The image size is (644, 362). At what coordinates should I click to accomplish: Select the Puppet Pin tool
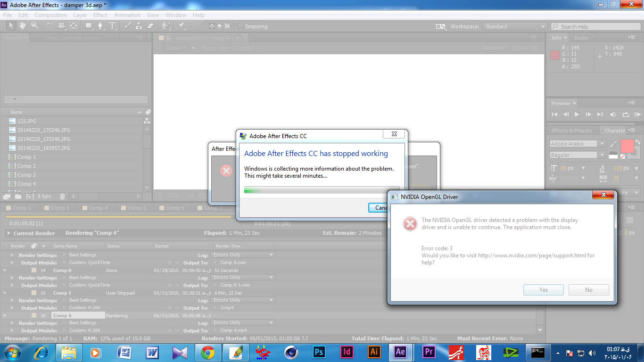click(181, 26)
